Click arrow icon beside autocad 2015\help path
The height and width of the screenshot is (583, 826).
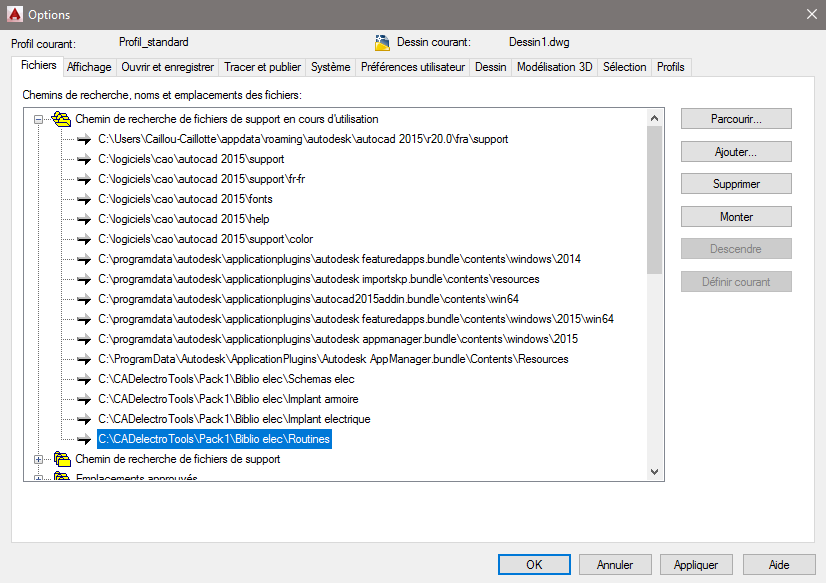[x=84, y=219]
